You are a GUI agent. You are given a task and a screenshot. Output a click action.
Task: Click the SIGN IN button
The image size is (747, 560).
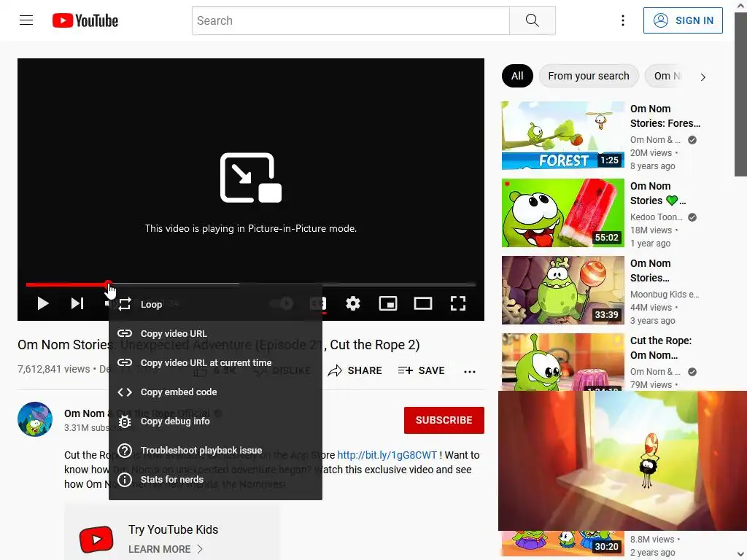[x=683, y=20]
